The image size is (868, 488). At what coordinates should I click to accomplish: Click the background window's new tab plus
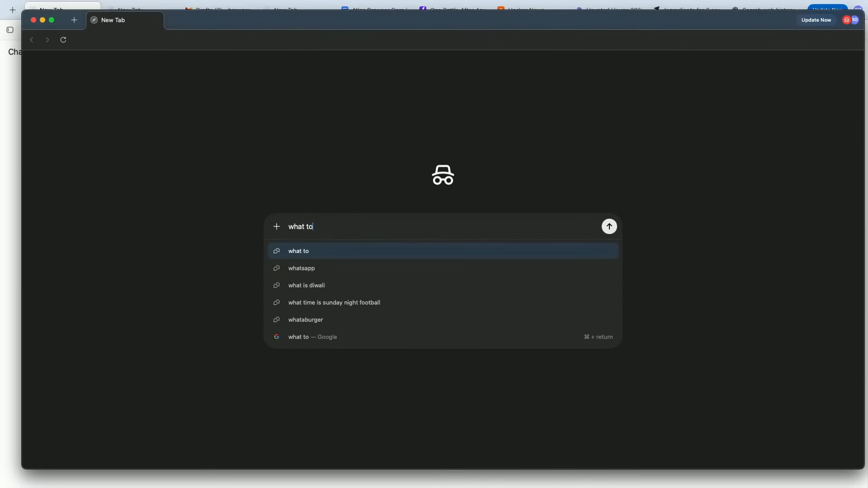pos(13,10)
